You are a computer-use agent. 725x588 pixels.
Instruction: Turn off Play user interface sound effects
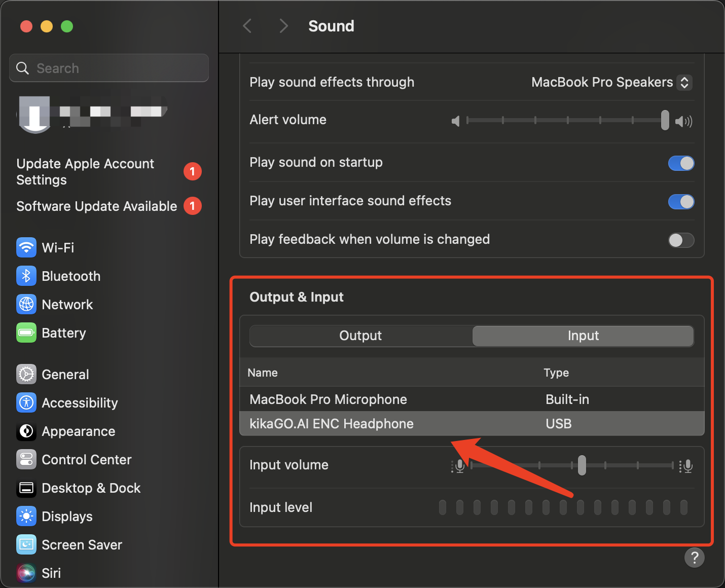681,202
